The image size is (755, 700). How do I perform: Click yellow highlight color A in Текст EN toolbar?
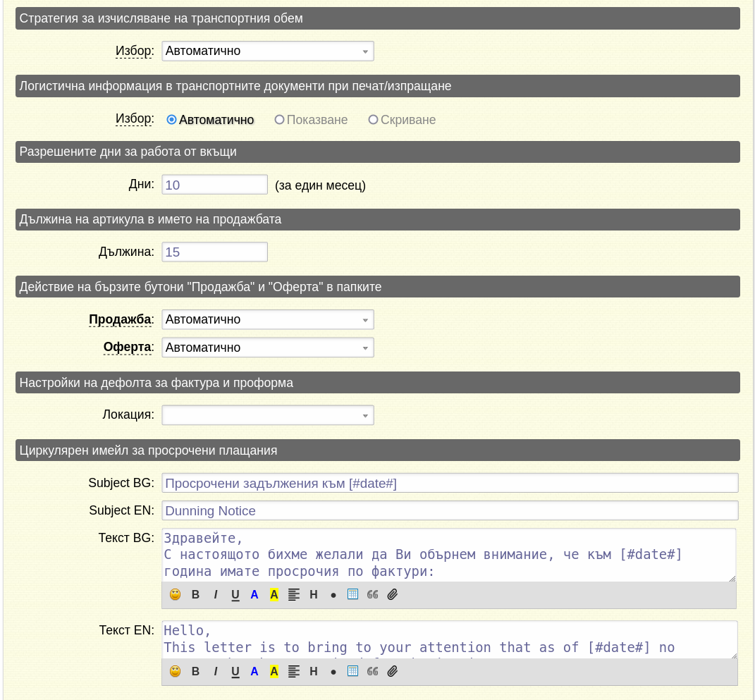(x=274, y=671)
